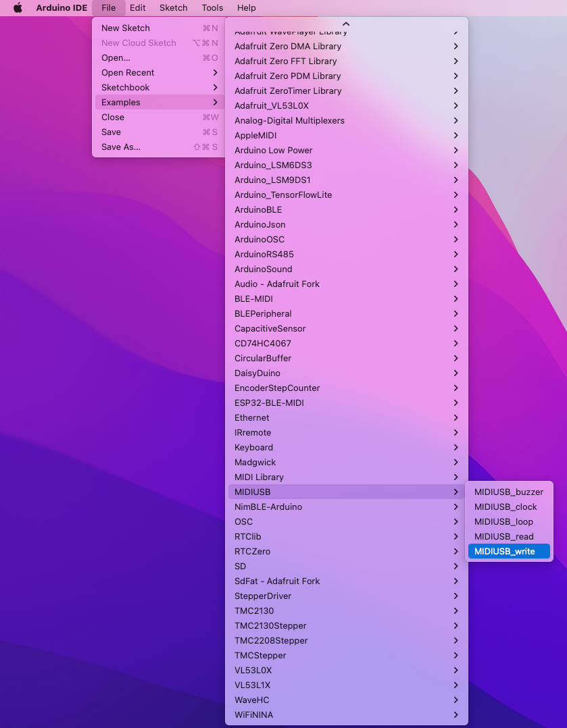Expand the Open Recent submenu
567x728 pixels.
[x=159, y=72]
